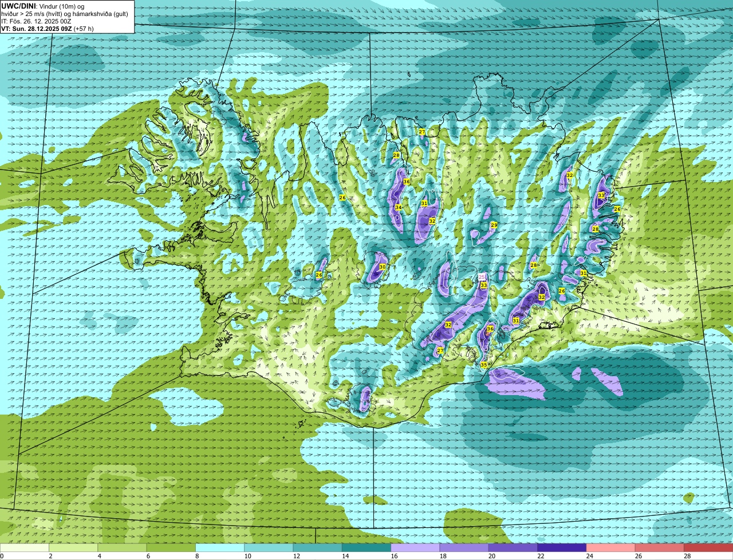Select the 8–10 m/s pale cyan legend swatch

click(220, 547)
